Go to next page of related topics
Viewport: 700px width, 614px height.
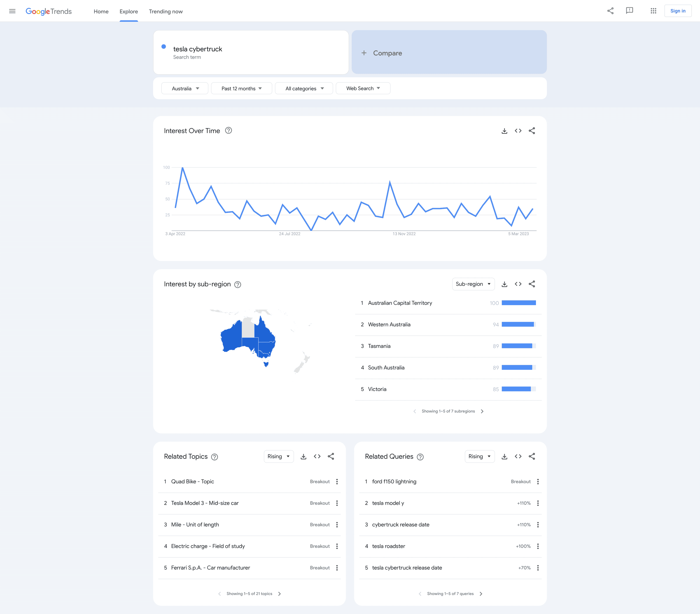point(280,594)
